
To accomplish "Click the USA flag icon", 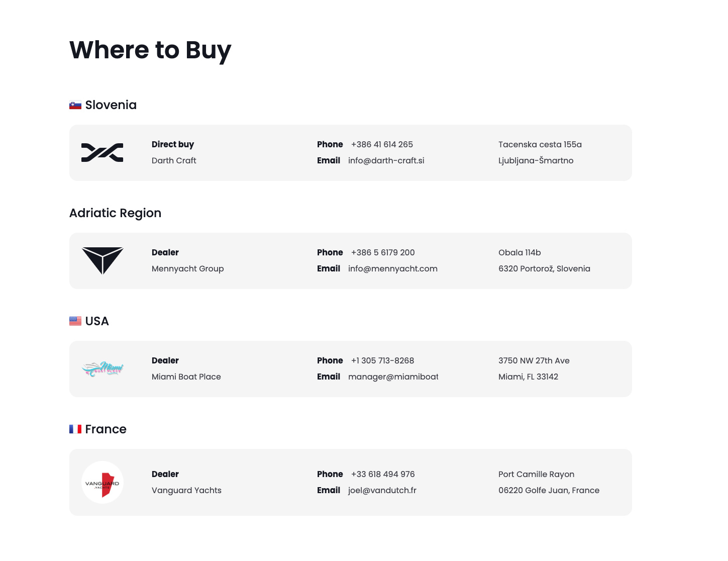I will 75,321.
